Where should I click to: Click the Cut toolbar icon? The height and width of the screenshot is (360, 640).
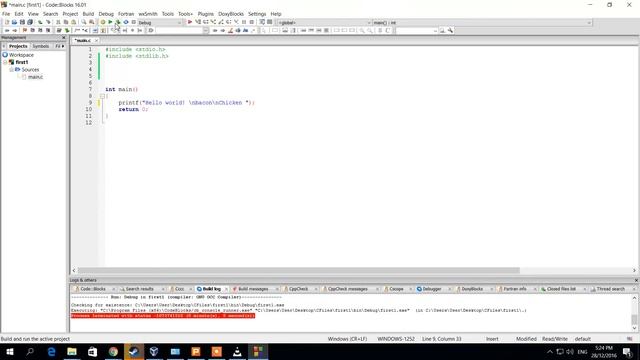tap(58, 22)
